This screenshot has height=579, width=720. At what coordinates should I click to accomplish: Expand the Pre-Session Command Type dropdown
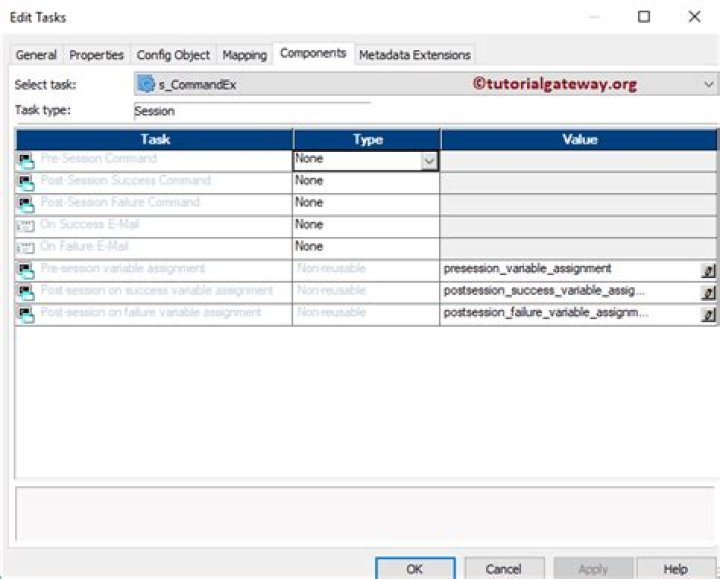tap(429, 160)
